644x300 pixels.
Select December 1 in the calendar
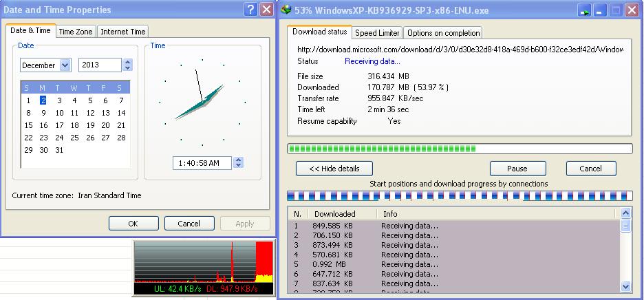tap(28, 100)
